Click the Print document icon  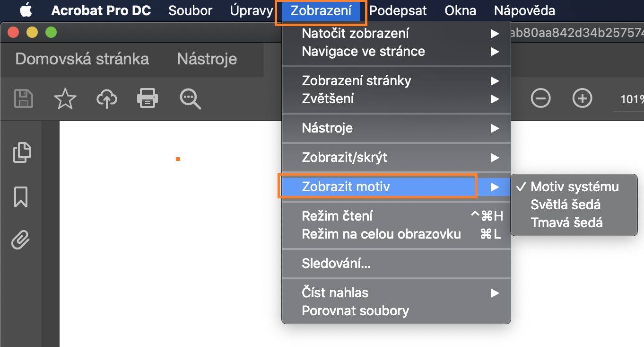[x=147, y=98]
